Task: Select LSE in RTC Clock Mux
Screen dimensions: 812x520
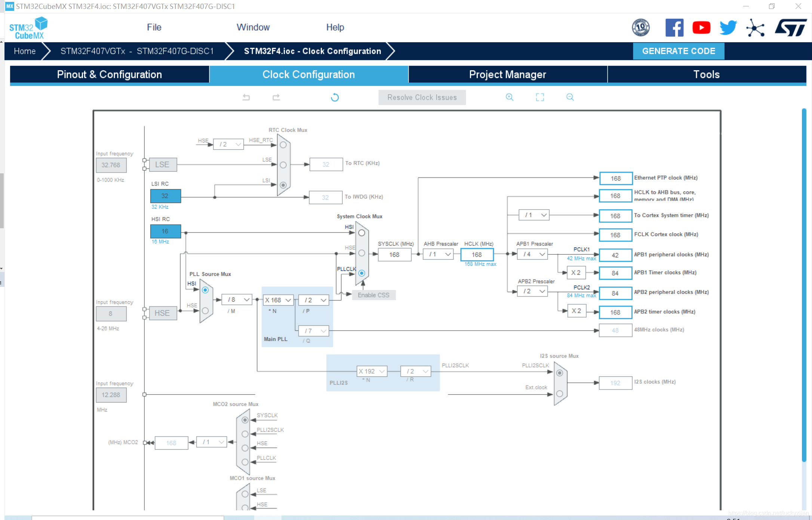Action: (283, 165)
